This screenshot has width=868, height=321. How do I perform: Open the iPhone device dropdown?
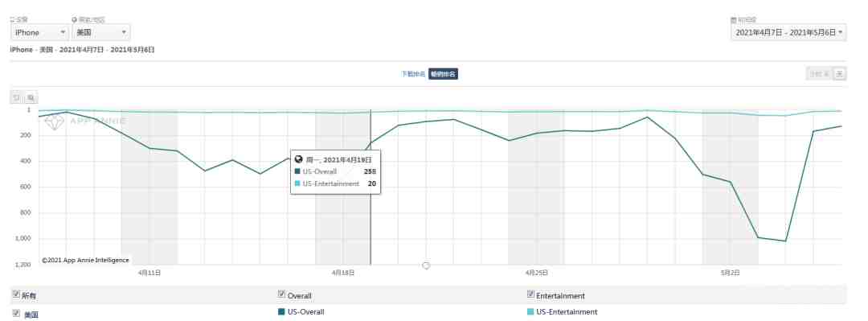[x=40, y=32]
